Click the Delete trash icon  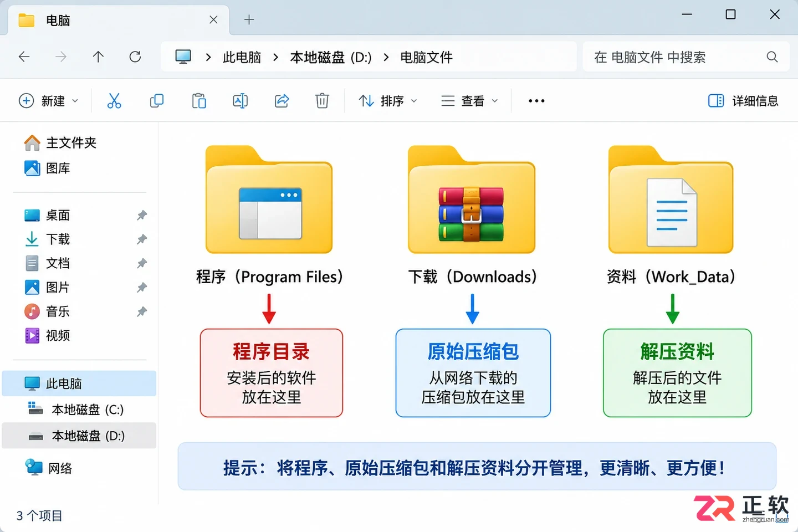tap(322, 101)
